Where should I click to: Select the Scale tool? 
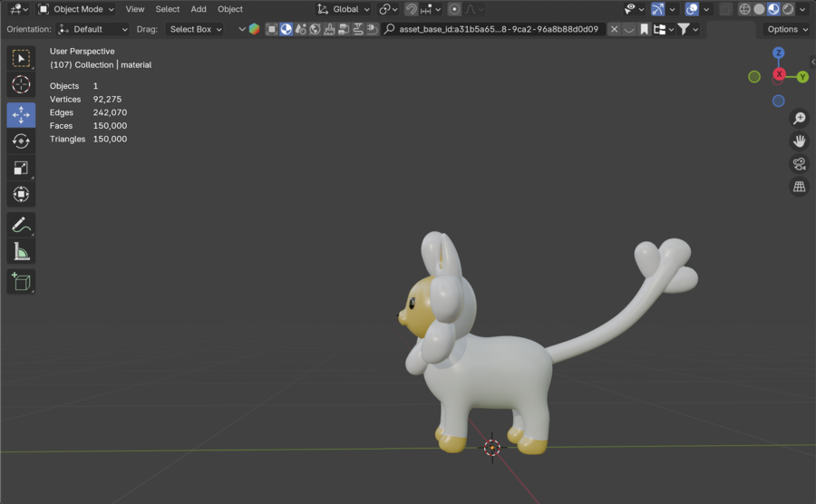(x=21, y=168)
